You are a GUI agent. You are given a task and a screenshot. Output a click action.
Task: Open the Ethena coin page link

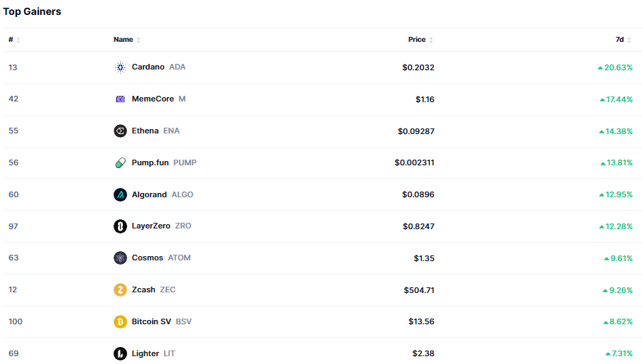145,131
